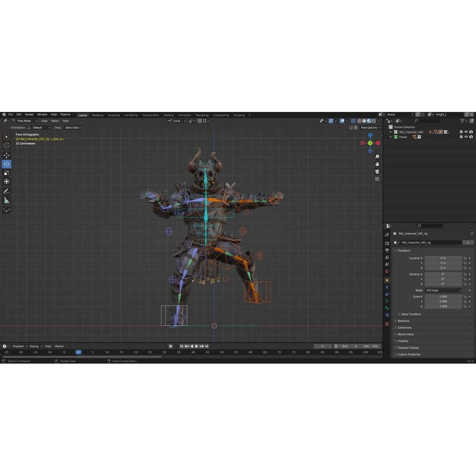Open the Render menu
The width and height of the screenshot is (476, 476).
tap(29, 115)
